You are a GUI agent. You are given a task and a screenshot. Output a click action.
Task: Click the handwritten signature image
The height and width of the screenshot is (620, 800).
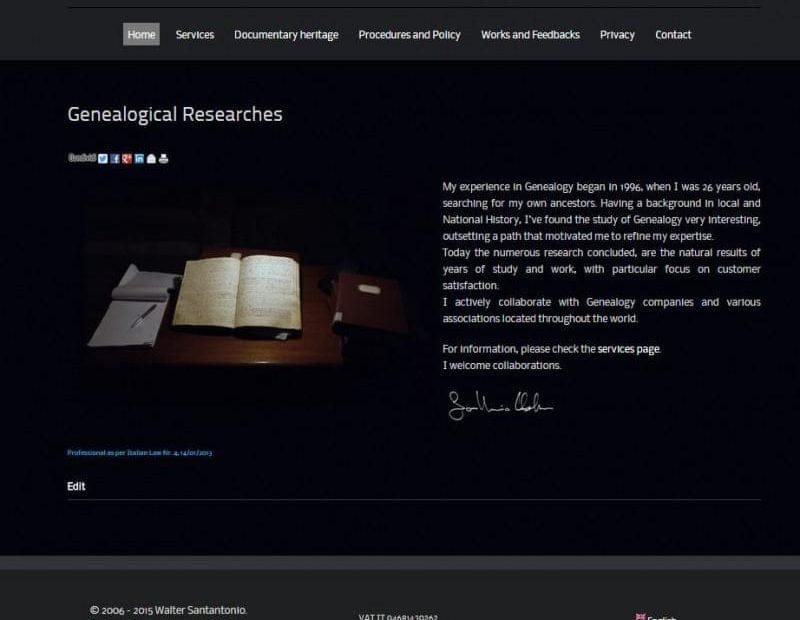(500, 405)
